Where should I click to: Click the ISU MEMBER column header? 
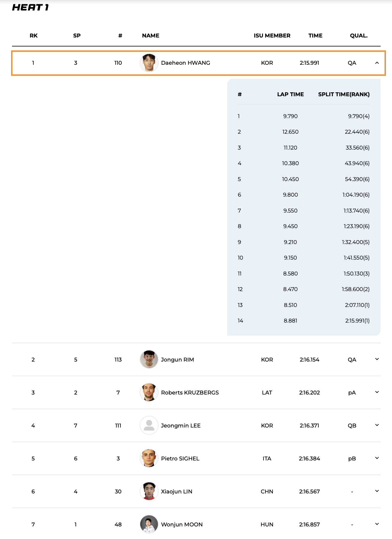(x=272, y=36)
